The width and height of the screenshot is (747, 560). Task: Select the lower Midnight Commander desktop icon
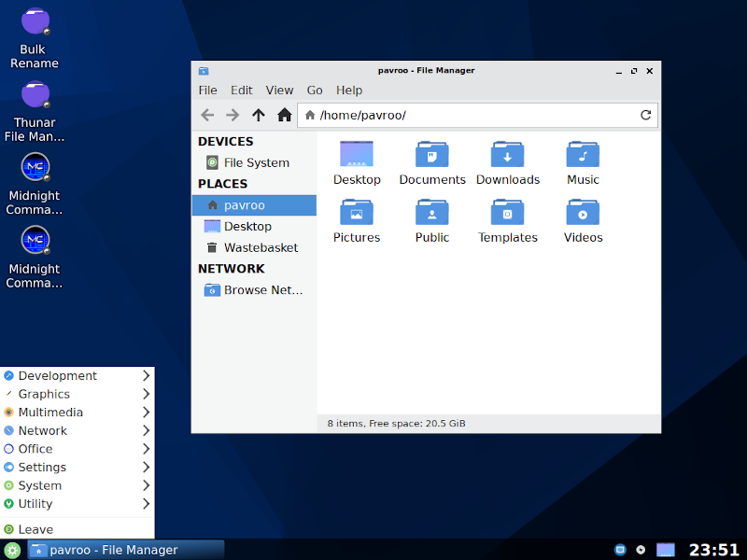(x=35, y=258)
